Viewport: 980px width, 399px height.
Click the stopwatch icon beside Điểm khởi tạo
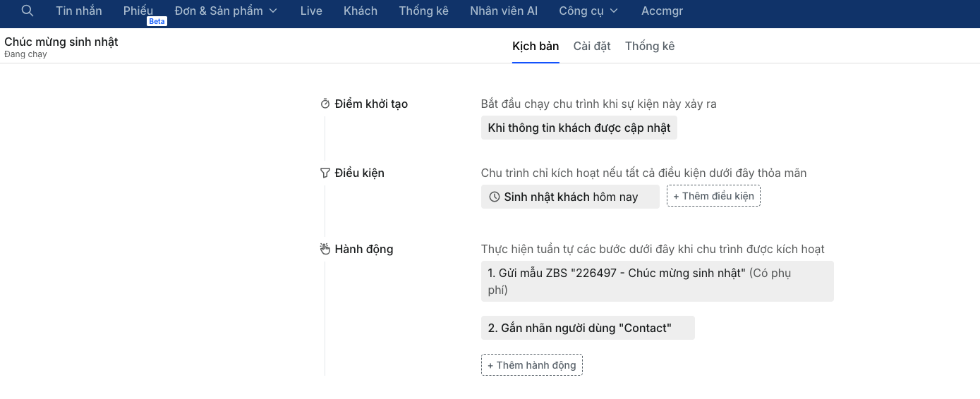point(325,104)
